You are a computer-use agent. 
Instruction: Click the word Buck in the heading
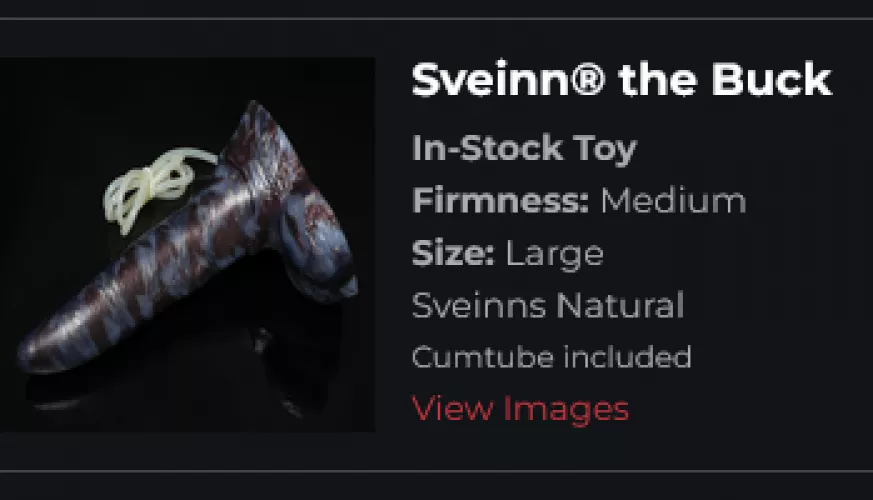pyautogui.click(x=771, y=80)
